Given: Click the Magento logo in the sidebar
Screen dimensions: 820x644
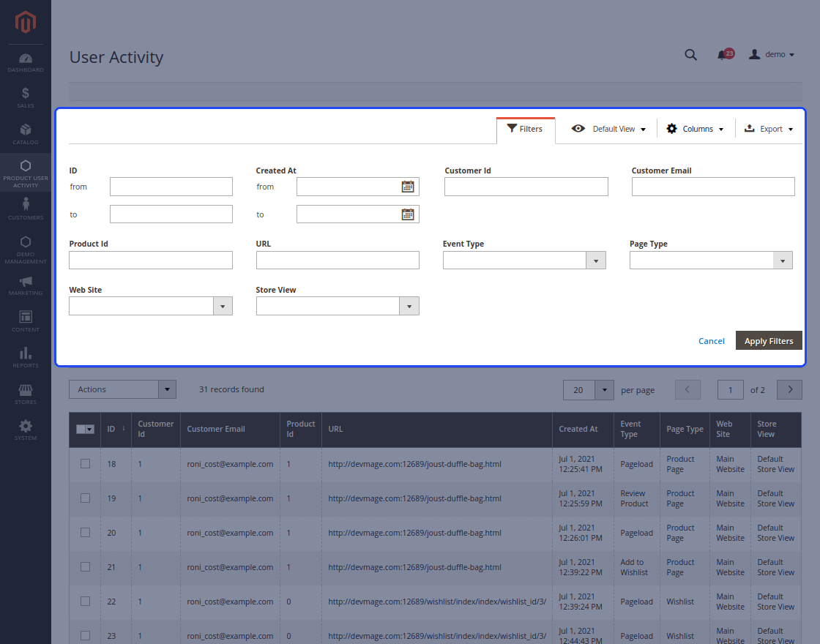Looking at the screenshot, I should pos(25,22).
